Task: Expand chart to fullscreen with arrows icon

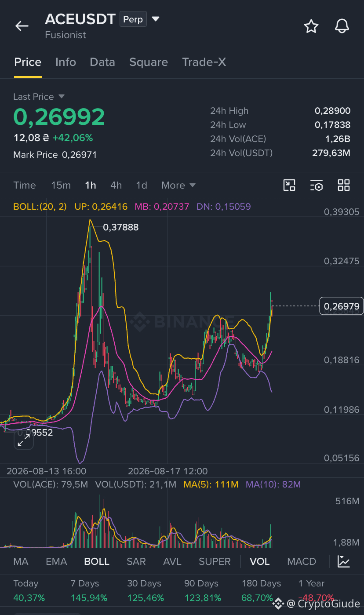Action: coord(24,440)
